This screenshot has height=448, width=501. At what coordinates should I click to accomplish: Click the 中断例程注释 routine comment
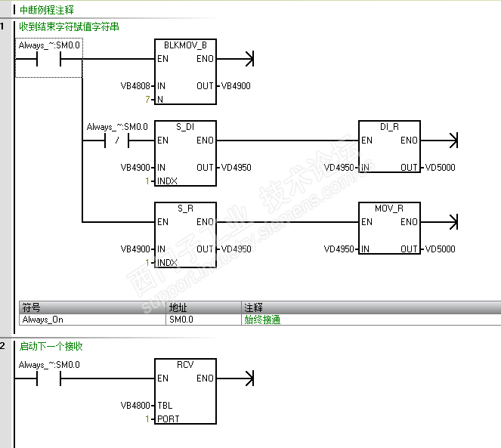pos(47,10)
